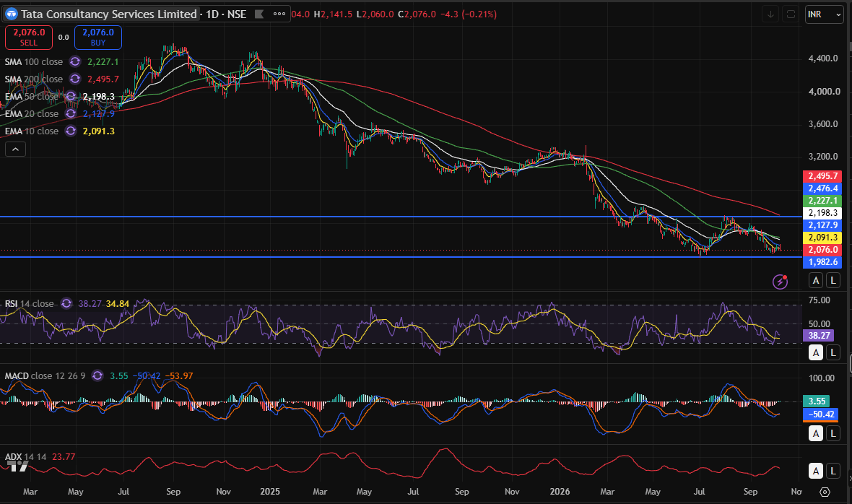The image size is (852, 504).
Task: Click the blue -50.42 MACD axis label
Action: pos(820,414)
